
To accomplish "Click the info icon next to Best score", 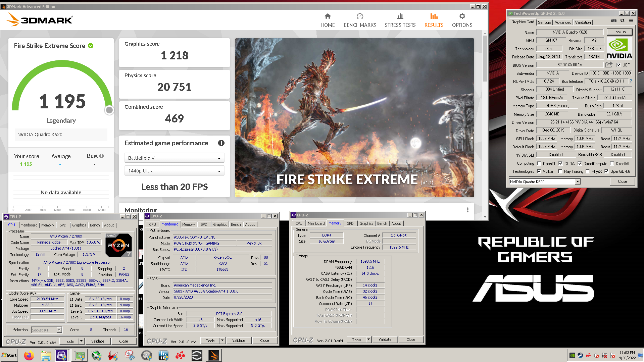I will (102, 156).
